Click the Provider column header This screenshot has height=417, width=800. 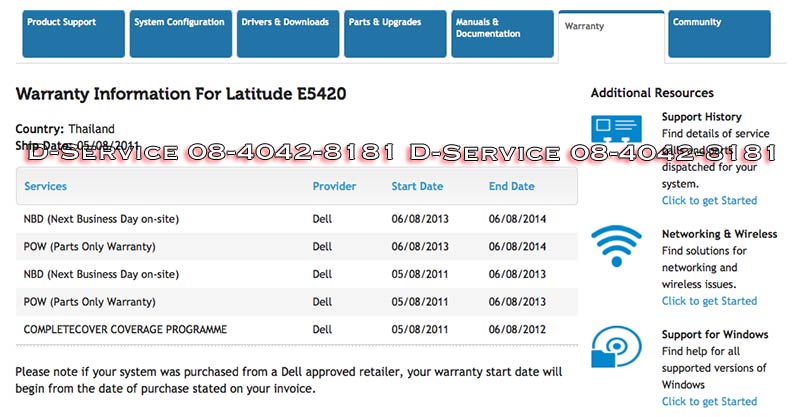click(334, 186)
